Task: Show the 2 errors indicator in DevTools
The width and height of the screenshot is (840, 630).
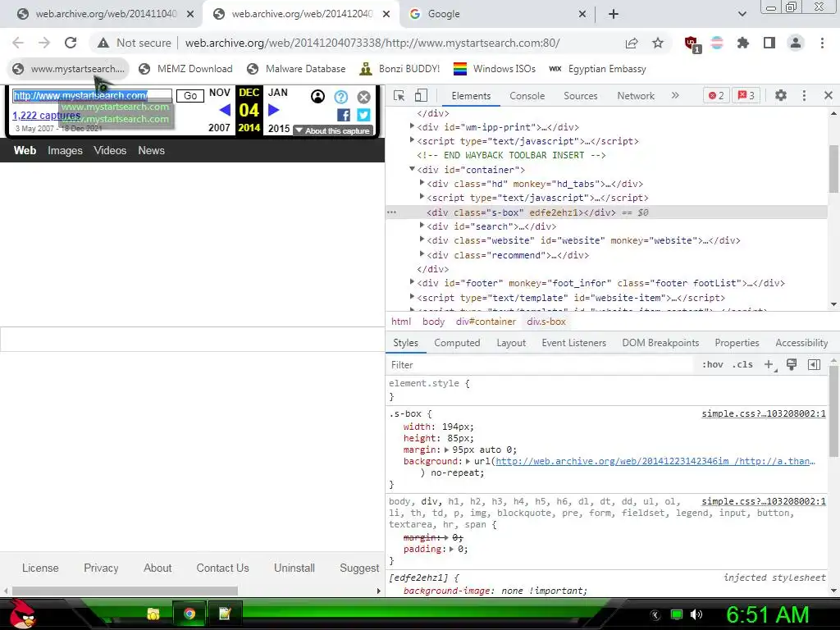Action: (x=715, y=95)
